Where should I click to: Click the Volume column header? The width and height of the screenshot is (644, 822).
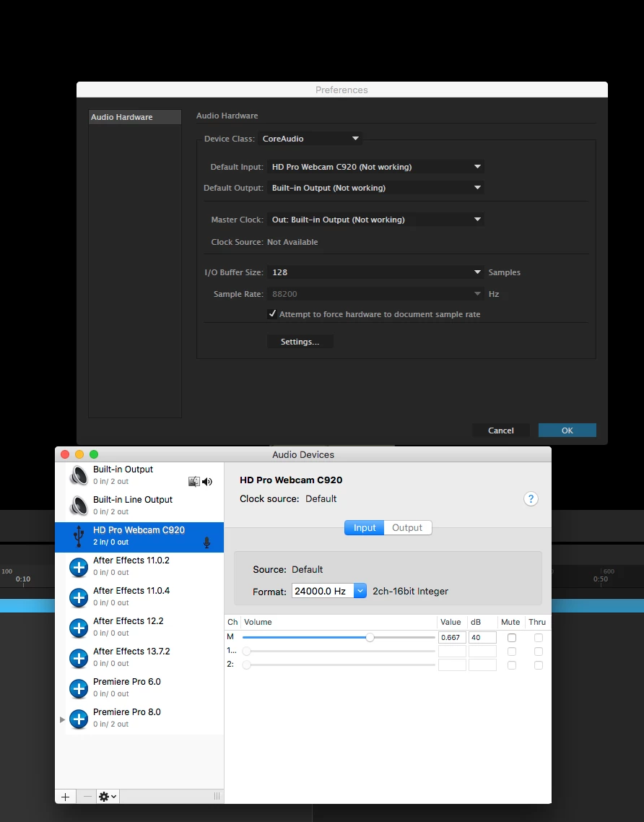[x=339, y=622]
